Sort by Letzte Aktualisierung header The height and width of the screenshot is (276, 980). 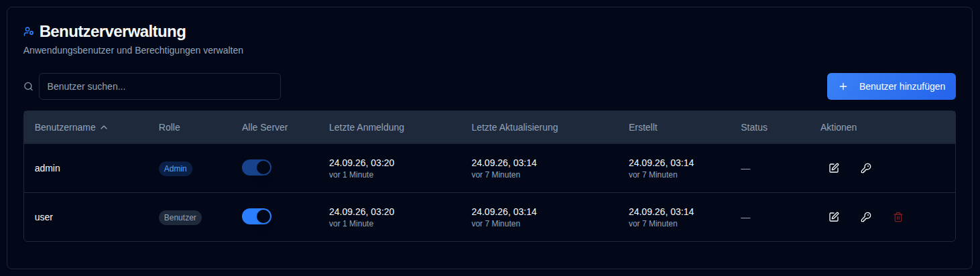click(x=515, y=127)
